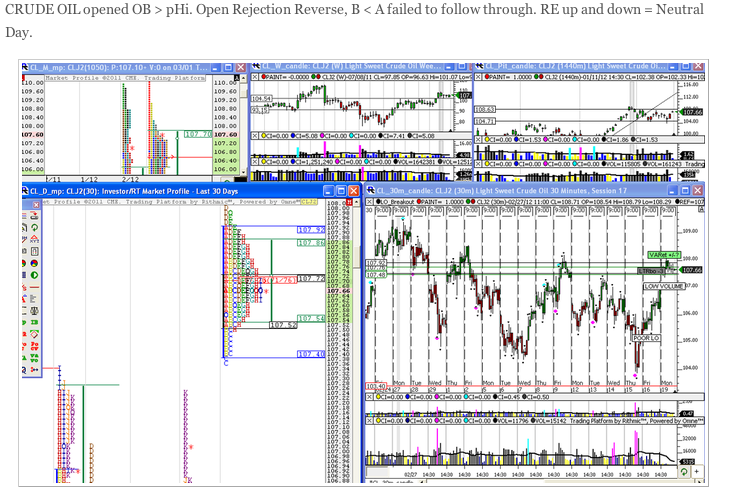Click the red 103.40 price label on 30m chart

(x=375, y=386)
